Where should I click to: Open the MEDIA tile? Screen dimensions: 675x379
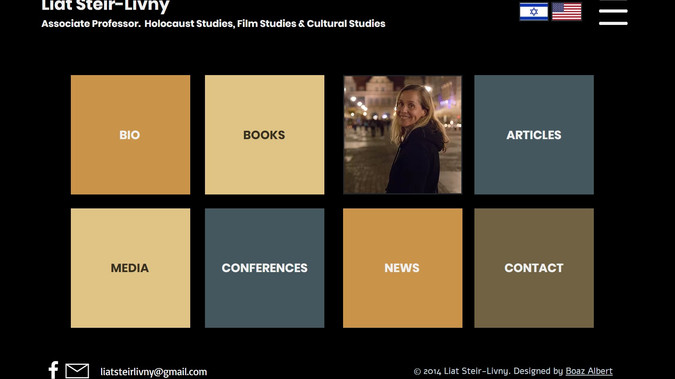[x=130, y=268]
